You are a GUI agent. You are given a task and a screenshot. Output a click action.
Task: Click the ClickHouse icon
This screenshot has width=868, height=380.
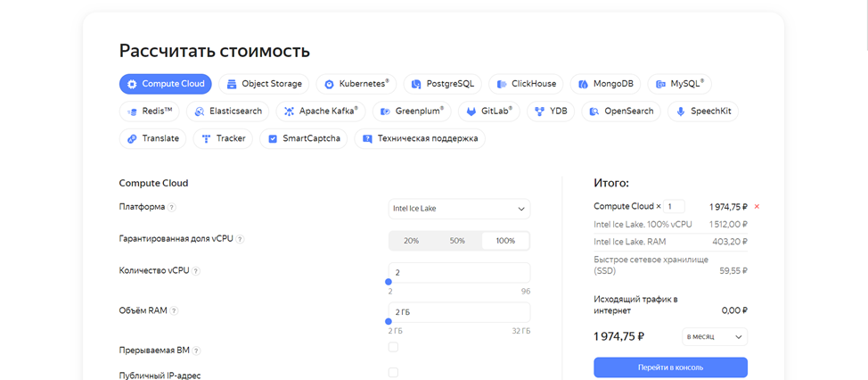point(502,84)
